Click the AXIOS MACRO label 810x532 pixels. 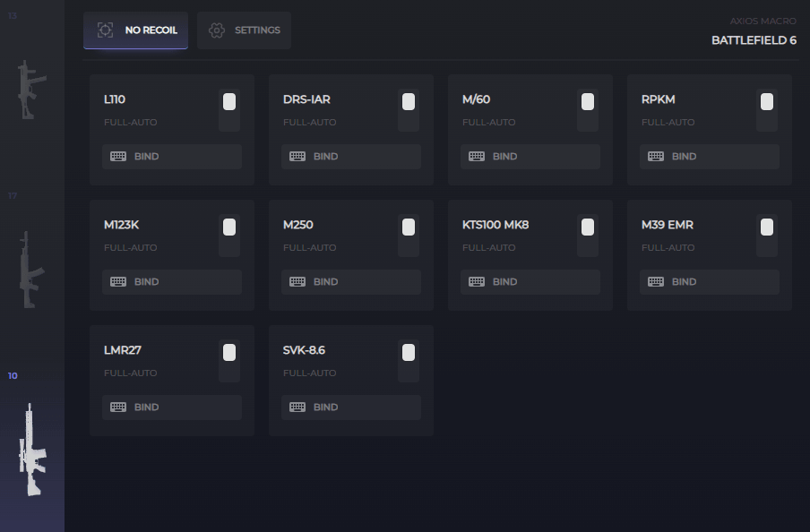[x=763, y=21]
